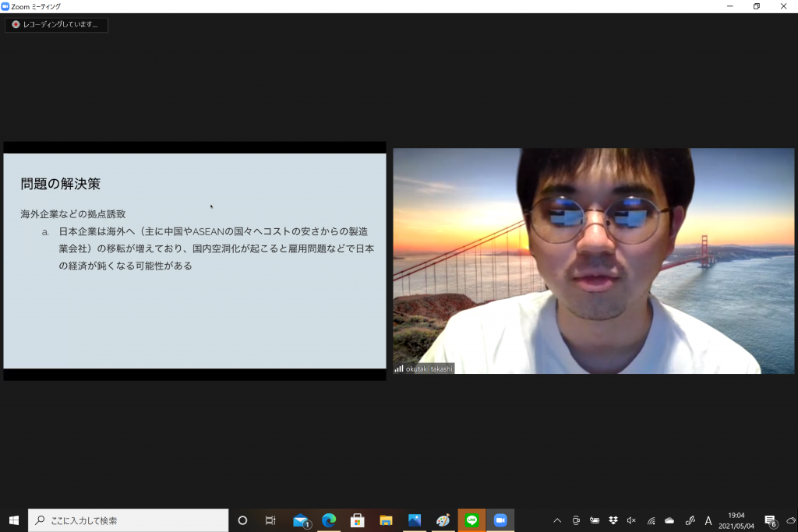Screen dimensions: 798x532
Task: Click the Zoom taskbar icon
Action: tap(500, 520)
